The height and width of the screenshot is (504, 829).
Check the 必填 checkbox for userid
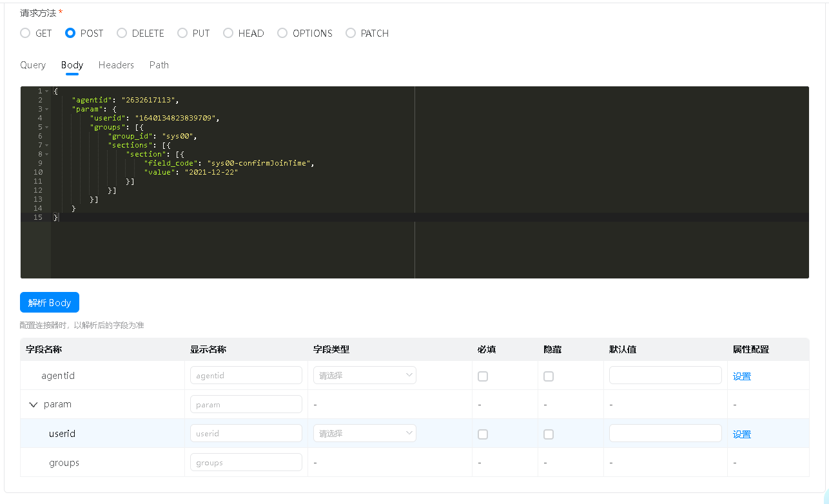pyautogui.click(x=483, y=434)
